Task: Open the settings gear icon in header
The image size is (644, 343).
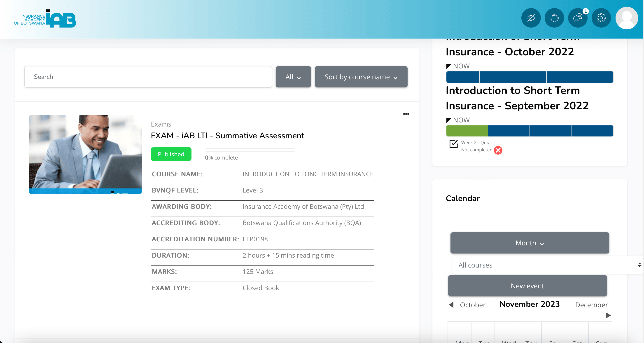Action: point(601,18)
